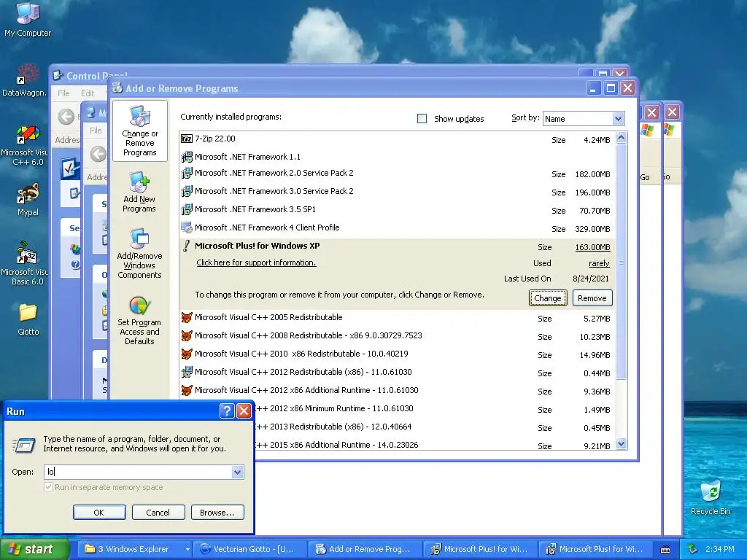
Task: Click the Visual C++ 2012 Redistributable (x86) icon
Action: pos(187,372)
